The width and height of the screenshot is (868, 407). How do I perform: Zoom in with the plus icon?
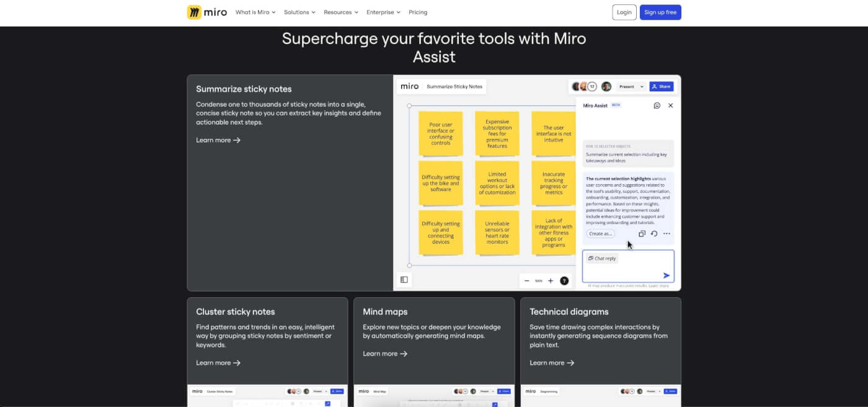coord(551,280)
